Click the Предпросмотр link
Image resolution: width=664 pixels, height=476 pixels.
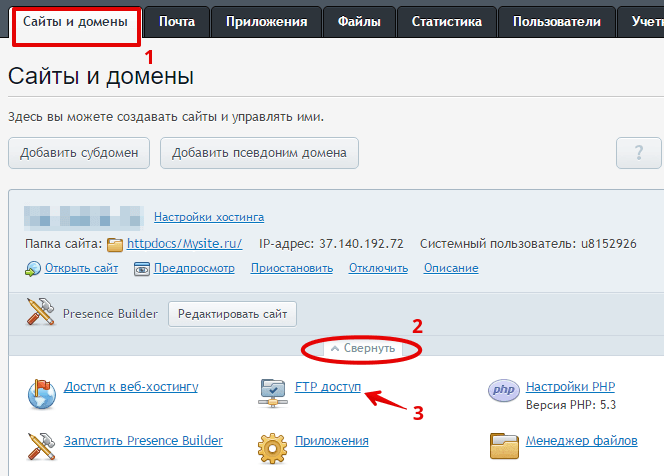(x=194, y=268)
